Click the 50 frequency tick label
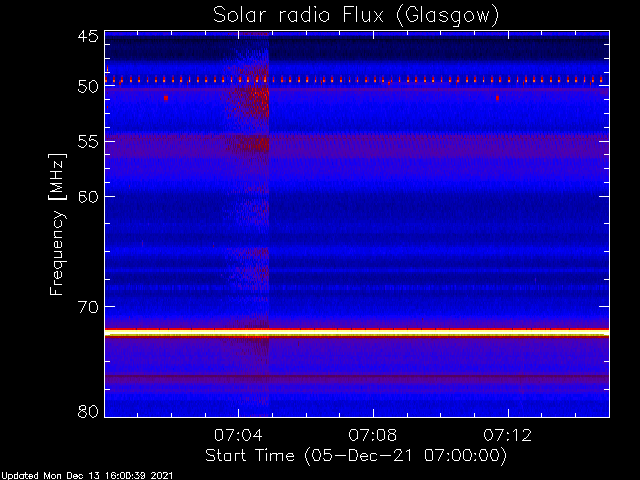Screen dimensions: 640x480 click(88, 87)
